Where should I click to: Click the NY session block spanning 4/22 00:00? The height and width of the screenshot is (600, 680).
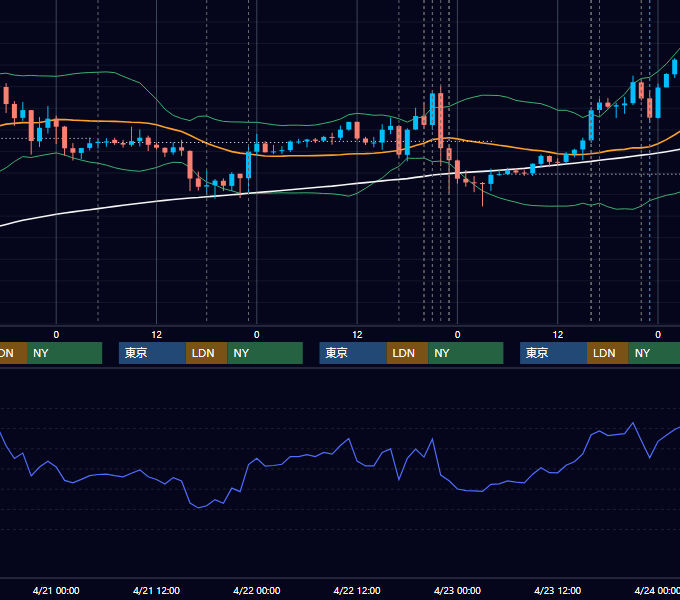(x=265, y=353)
